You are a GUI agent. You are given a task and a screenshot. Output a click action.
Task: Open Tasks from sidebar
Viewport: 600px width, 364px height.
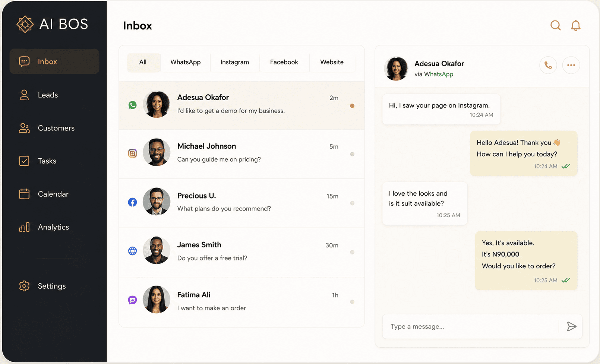(x=54, y=161)
